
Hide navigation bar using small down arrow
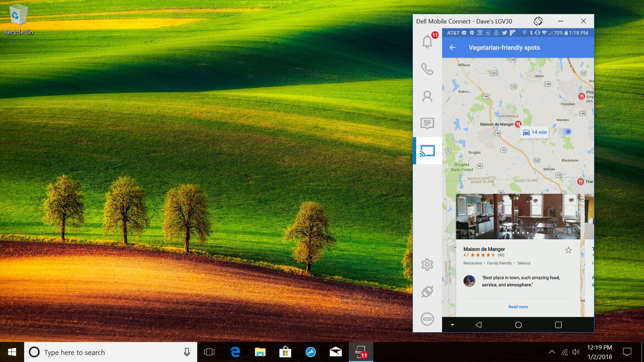(x=452, y=325)
